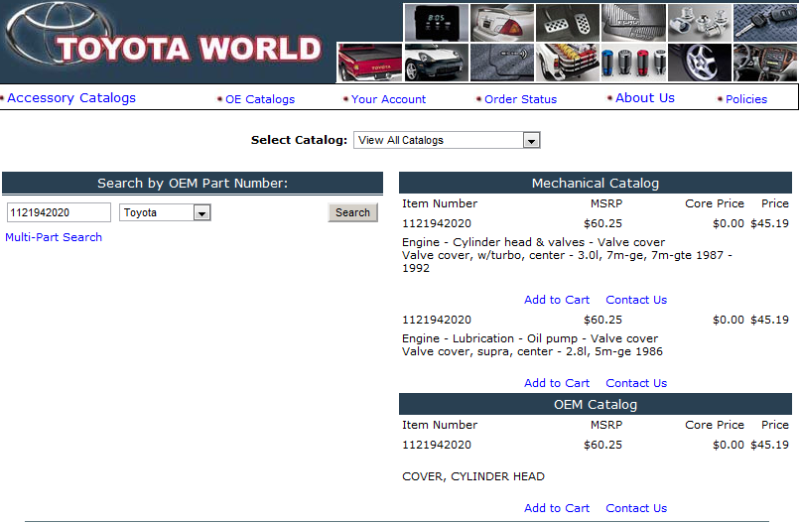
Task: Check Order Status
Action: pyautogui.click(x=520, y=99)
